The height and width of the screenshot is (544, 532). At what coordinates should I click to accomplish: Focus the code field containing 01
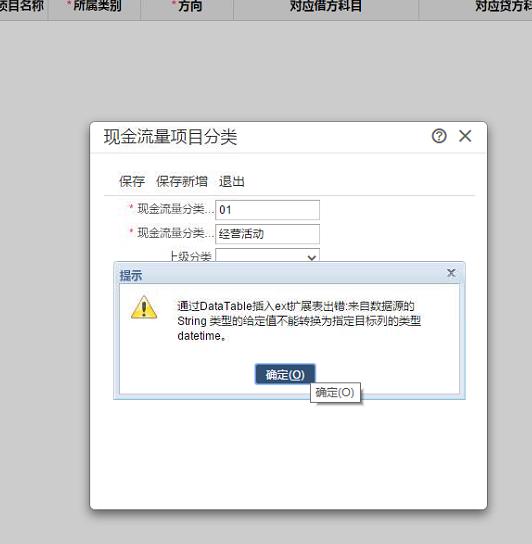point(267,210)
